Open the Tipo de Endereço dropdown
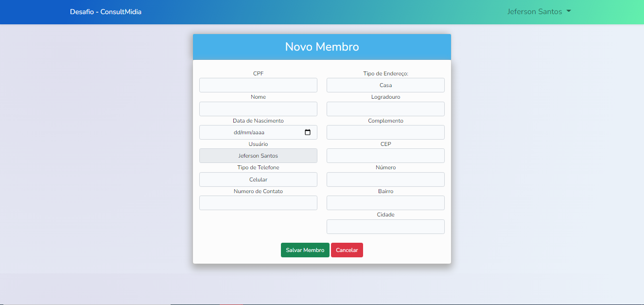The height and width of the screenshot is (305, 644). coord(385,85)
